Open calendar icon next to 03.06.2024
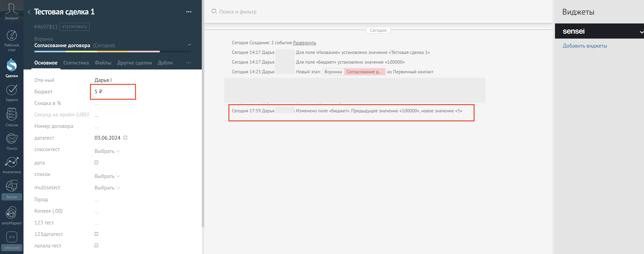This screenshot has height=254, width=644. tap(125, 138)
